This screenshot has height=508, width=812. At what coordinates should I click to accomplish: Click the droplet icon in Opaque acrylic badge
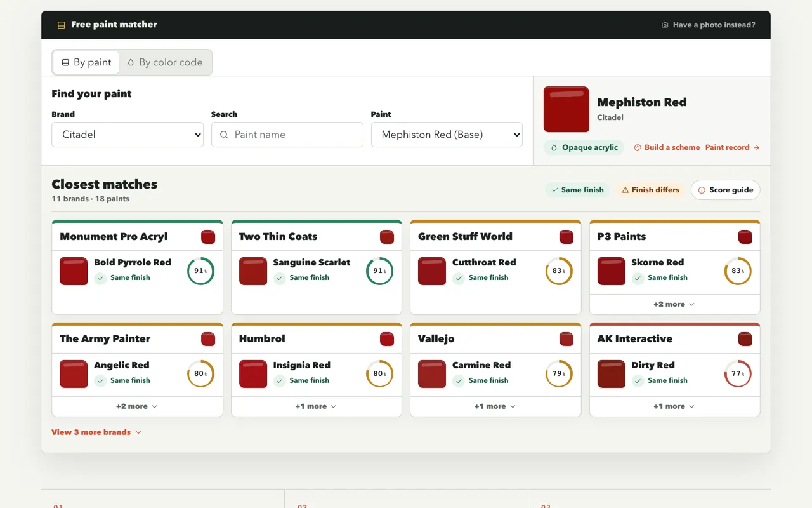[554, 147]
